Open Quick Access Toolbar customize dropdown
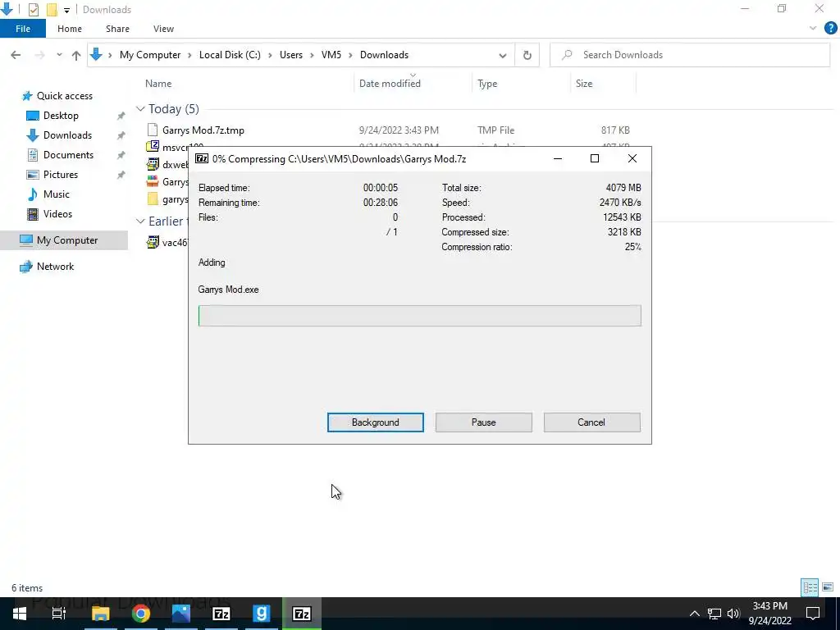This screenshot has height=630, width=840. click(x=66, y=10)
